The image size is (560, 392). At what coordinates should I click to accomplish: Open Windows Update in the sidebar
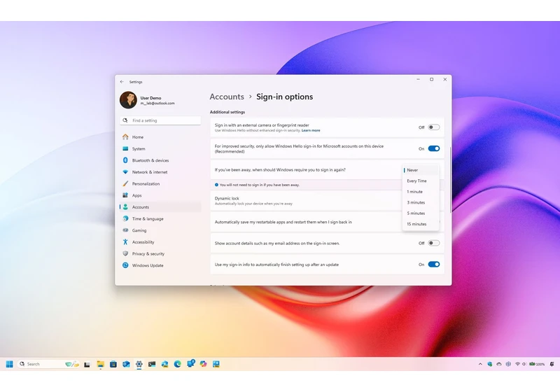point(160,265)
